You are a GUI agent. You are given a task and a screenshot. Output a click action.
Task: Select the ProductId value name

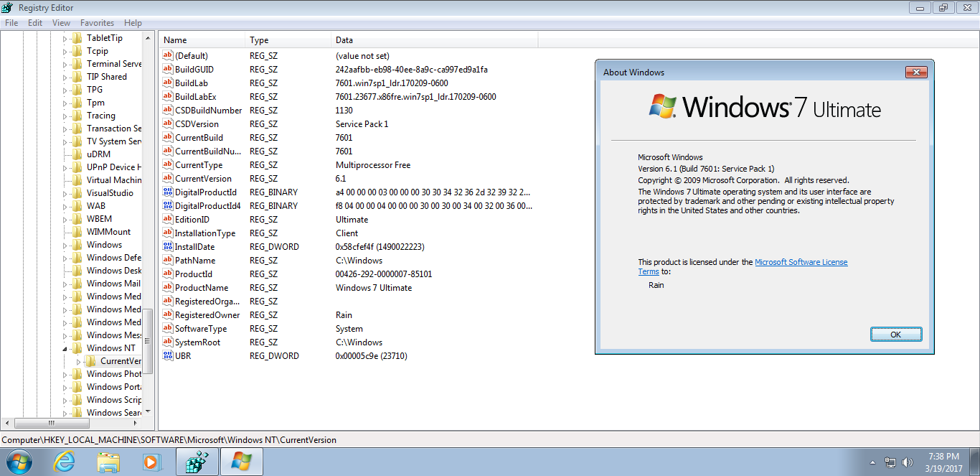[194, 274]
